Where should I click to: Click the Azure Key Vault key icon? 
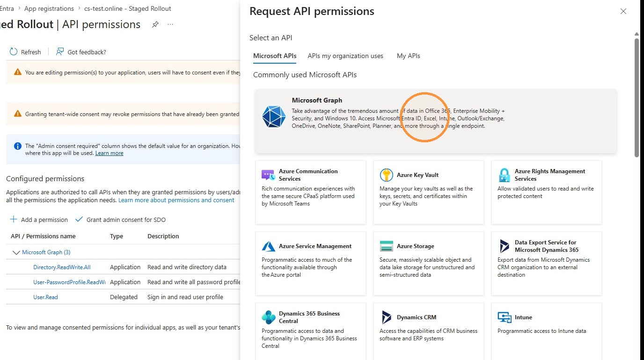[386, 175]
